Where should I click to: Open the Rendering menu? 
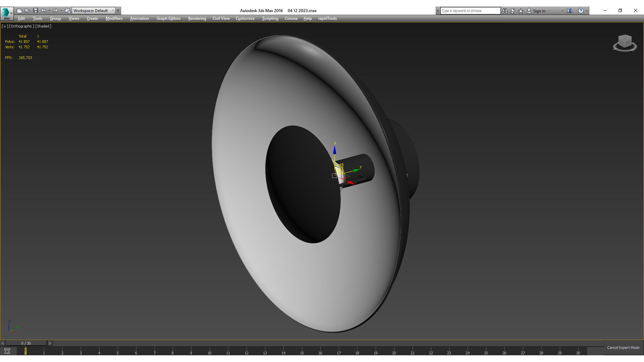point(197,18)
